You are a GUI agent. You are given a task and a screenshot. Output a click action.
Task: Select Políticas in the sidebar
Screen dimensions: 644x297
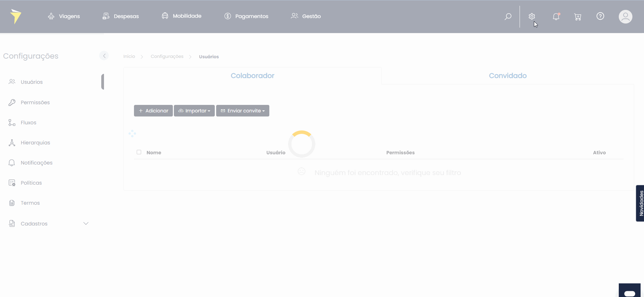point(31,183)
